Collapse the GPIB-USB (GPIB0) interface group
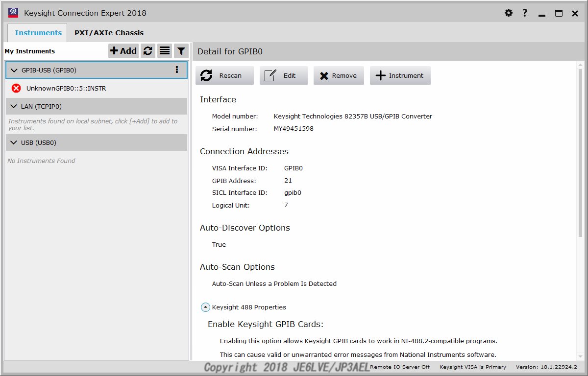Screen dimensions: 588x376 (14, 70)
